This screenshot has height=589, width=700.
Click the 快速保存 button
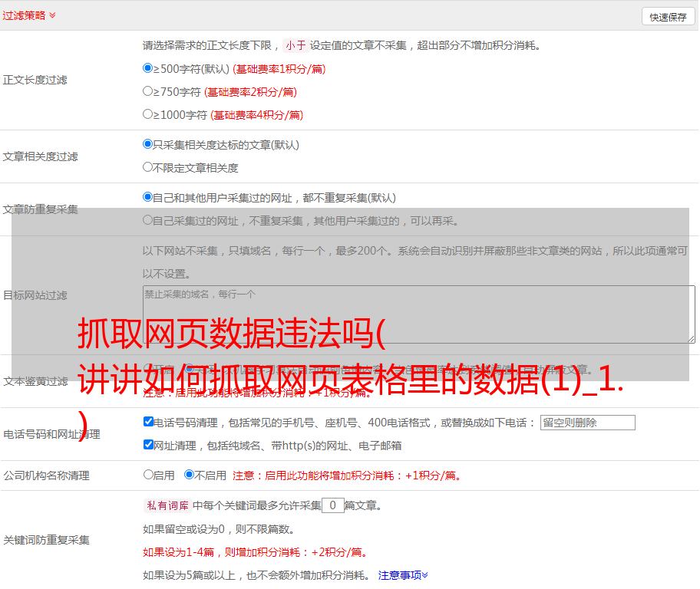pos(668,17)
